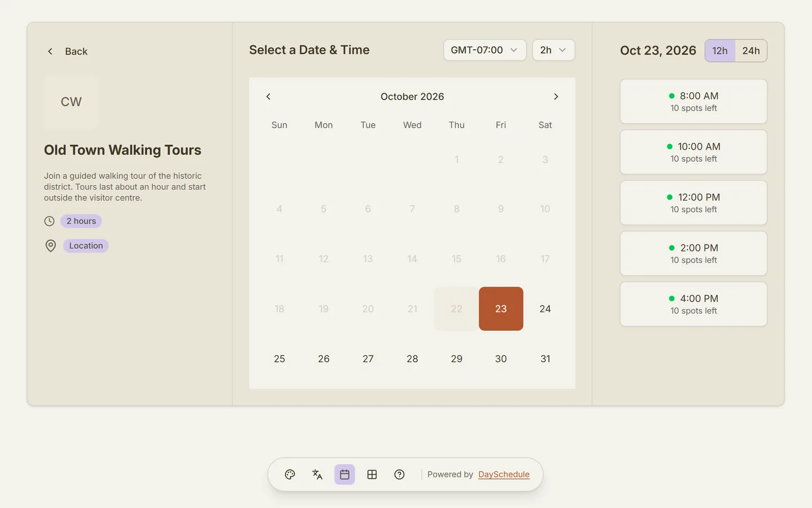This screenshot has height=508, width=812.
Task: Go to next month arrow
Action: [x=556, y=97]
